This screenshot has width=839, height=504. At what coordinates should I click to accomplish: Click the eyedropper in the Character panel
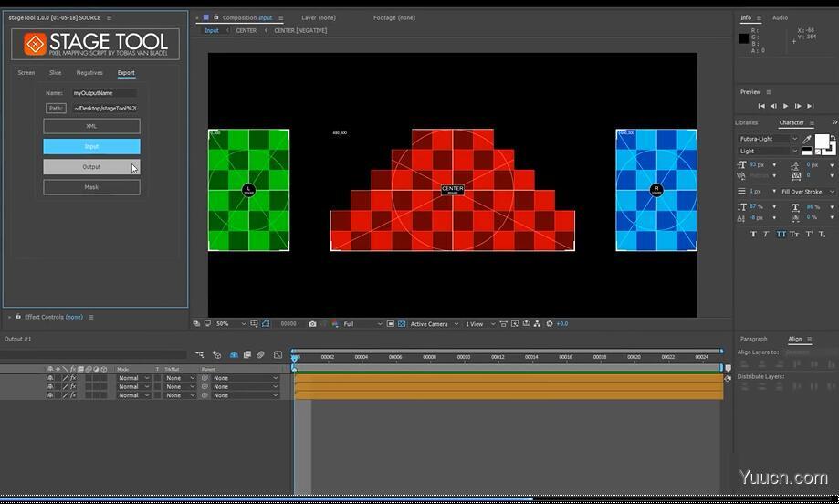tap(806, 139)
